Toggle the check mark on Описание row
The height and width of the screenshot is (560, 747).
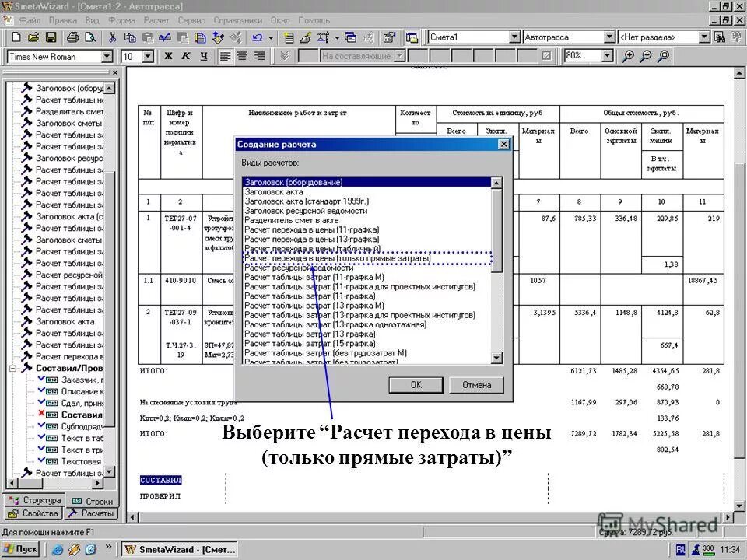point(41,391)
